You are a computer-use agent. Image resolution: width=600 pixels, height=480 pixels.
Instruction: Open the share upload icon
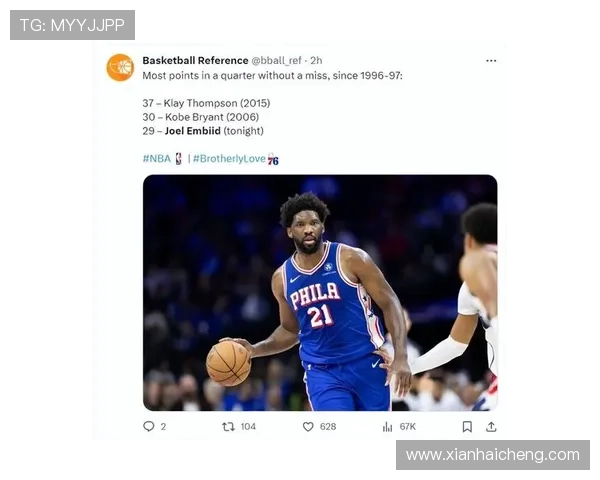pyautogui.click(x=491, y=426)
